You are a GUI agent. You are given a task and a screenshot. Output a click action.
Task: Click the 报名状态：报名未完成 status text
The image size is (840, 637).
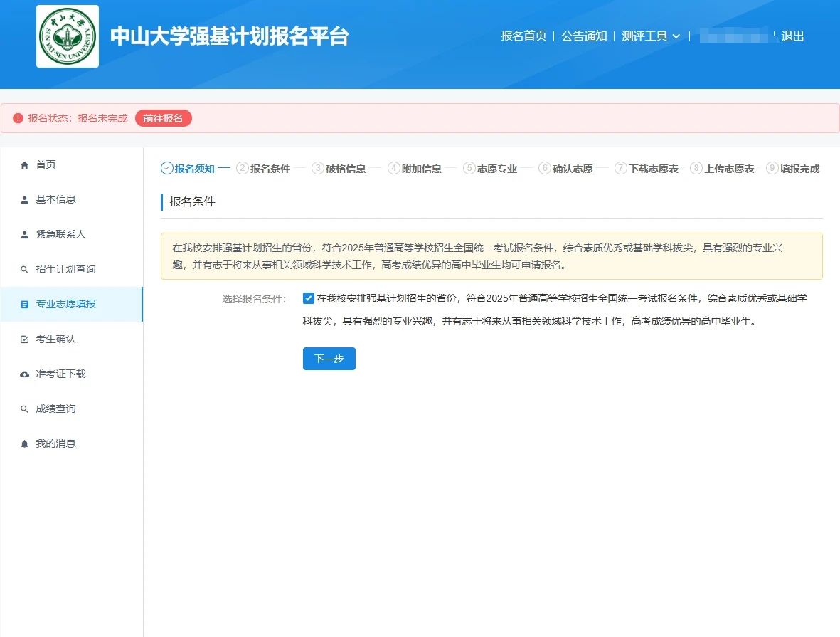point(78,118)
